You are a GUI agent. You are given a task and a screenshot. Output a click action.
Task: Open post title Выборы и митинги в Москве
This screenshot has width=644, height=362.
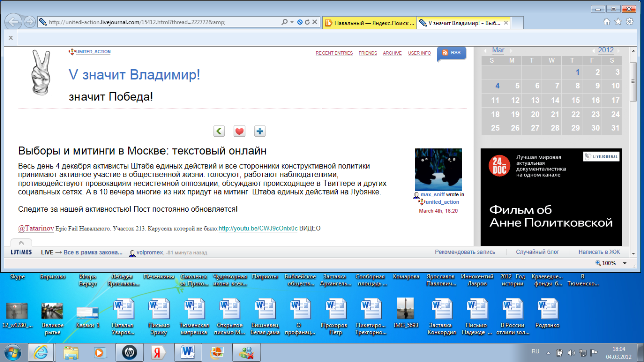[x=142, y=151]
